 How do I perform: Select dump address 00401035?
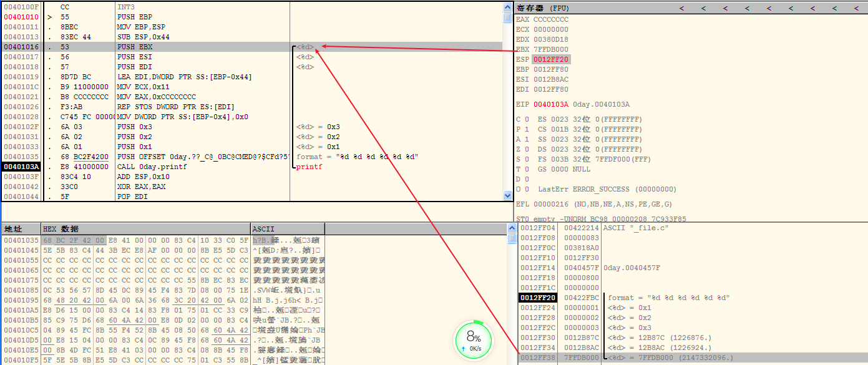tap(22, 240)
